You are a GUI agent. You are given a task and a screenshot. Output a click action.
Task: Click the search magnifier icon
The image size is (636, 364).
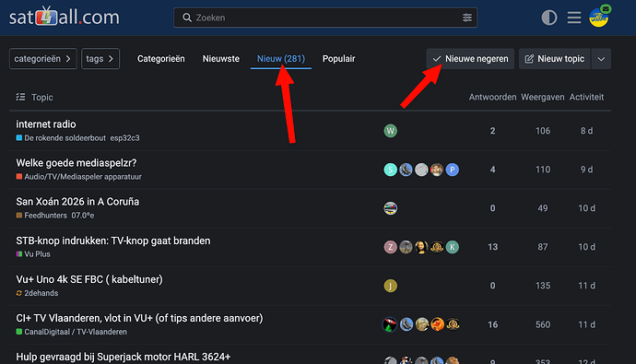coord(186,18)
